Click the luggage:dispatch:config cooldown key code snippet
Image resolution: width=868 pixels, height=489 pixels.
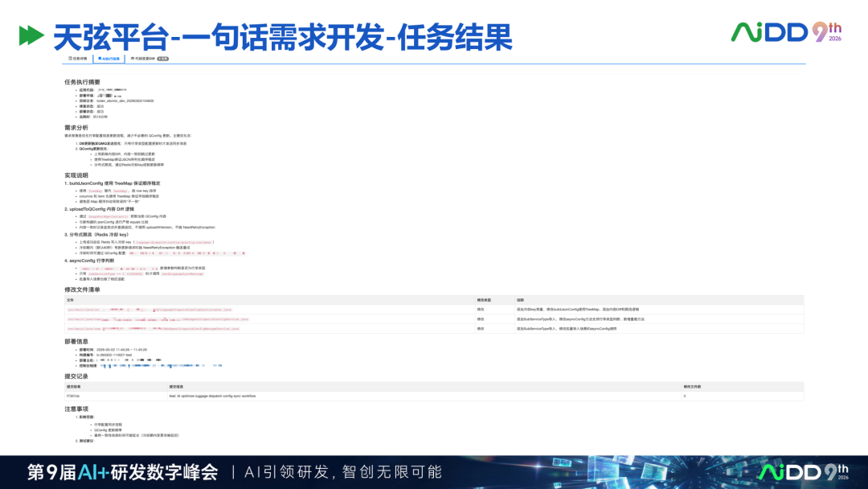point(174,243)
